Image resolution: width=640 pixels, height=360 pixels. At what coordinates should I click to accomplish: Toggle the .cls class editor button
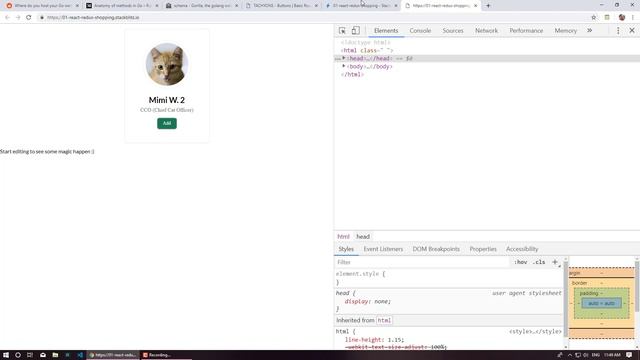539,262
